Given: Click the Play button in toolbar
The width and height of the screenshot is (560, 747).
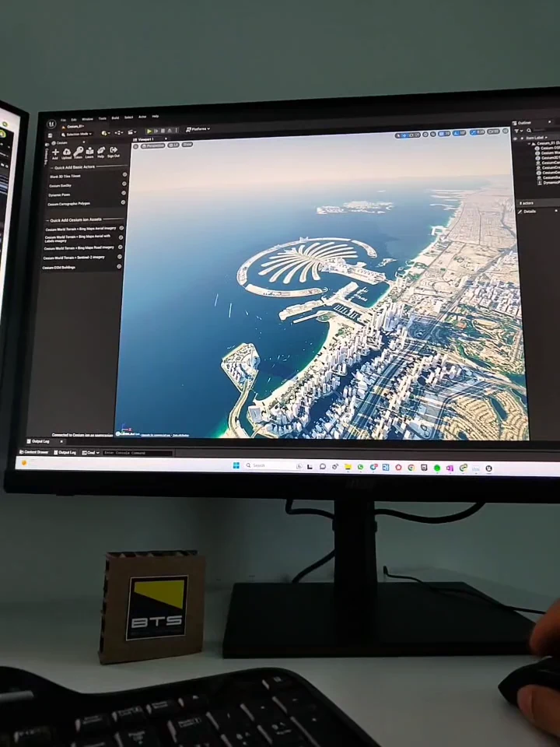Looking at the screenshot, I should coord(149,131).
